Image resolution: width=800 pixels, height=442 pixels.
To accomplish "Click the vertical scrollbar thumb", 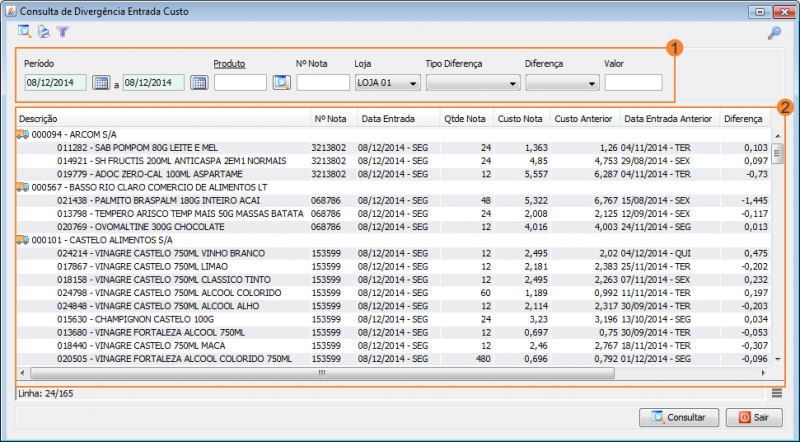I will [778, 153].
